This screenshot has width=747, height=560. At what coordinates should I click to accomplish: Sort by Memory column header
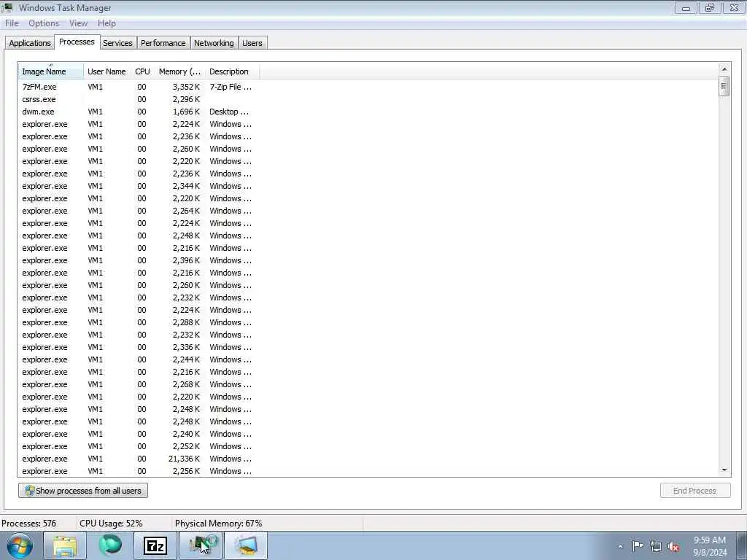tap(179, 71)
